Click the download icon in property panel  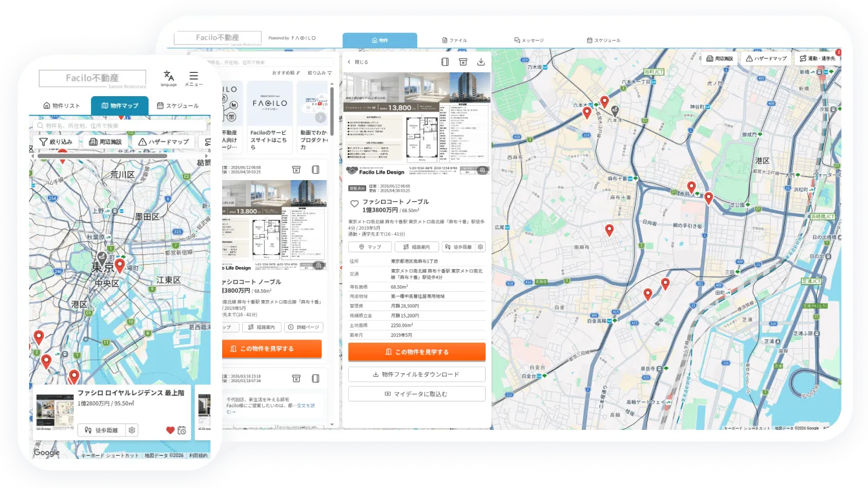[481, 62]
